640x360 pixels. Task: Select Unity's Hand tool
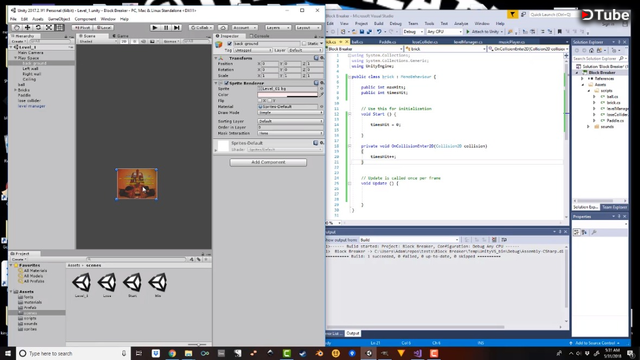pos(16,27)
